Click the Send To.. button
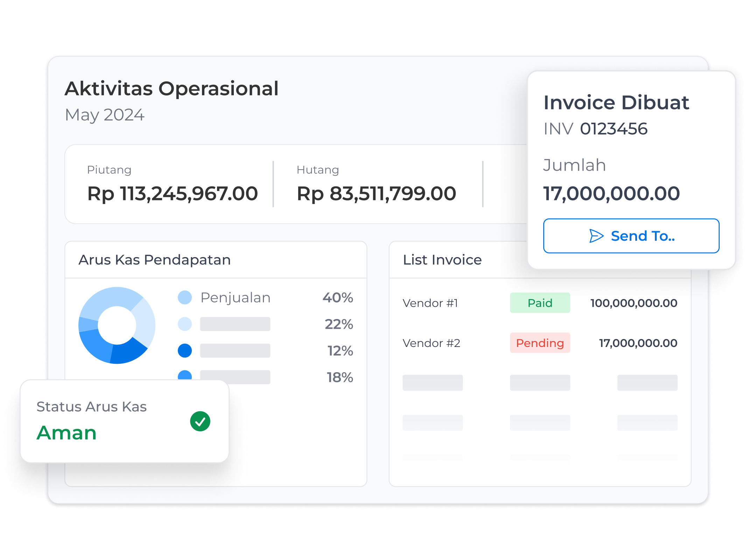Screen dimensions: 748x560 tap(631, 236)
